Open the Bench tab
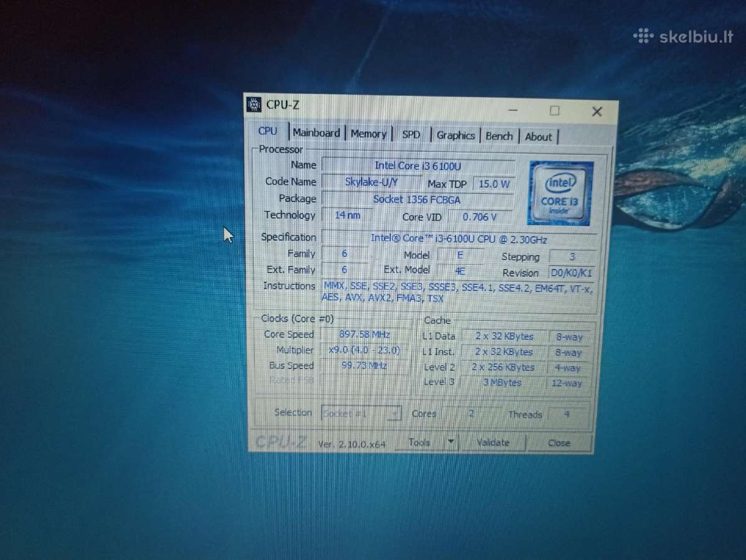This screenshot has height=560, width=746. pos(499,136)
